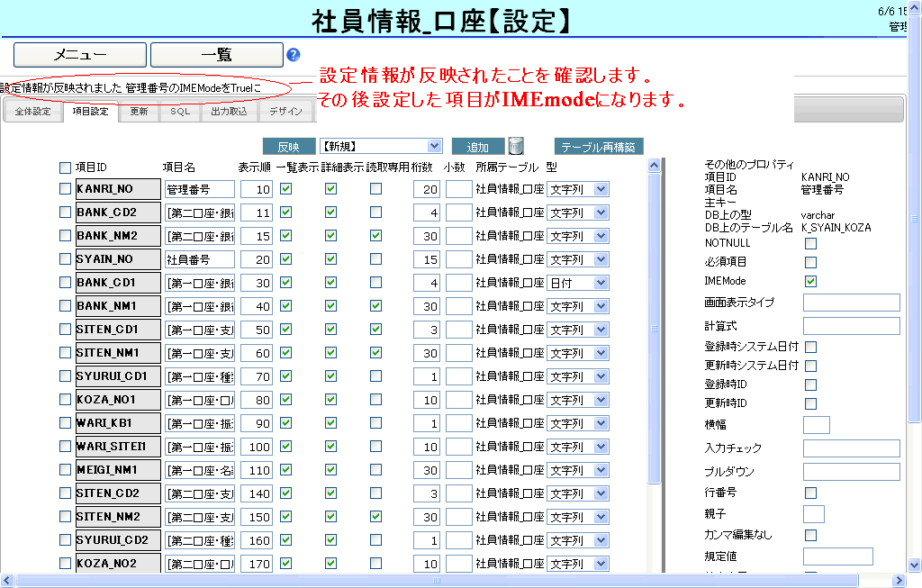This screenshot has height=588, width=922.
Task: Click the テーブル再構築 button
Action: [598, 147]
